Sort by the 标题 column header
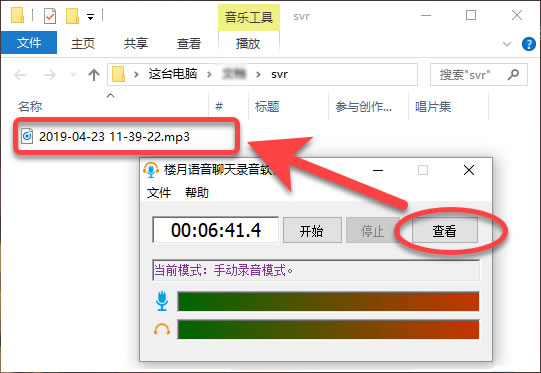Screen dimensions: 541x373 [267, 106]
